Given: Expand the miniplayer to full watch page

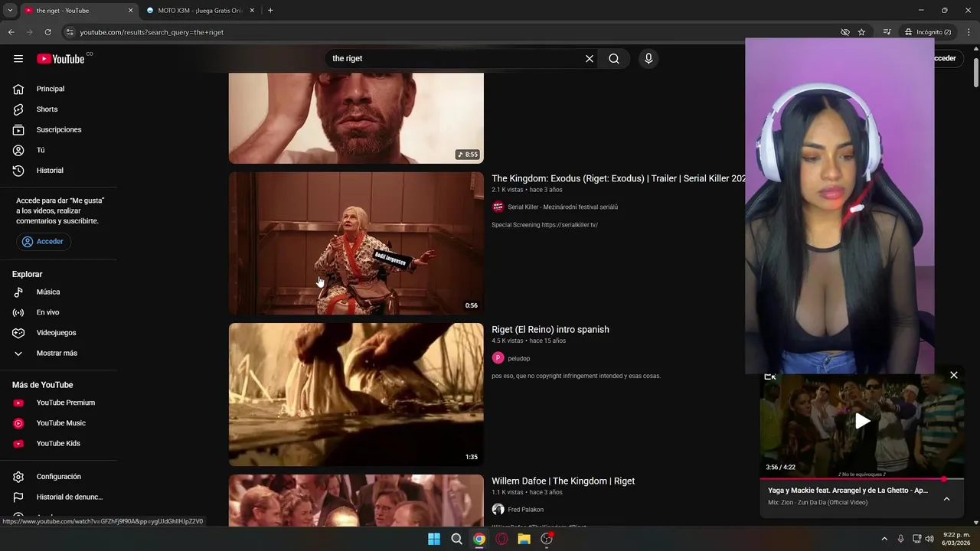Looking at the screenshot, I should [x=770, y=376].
